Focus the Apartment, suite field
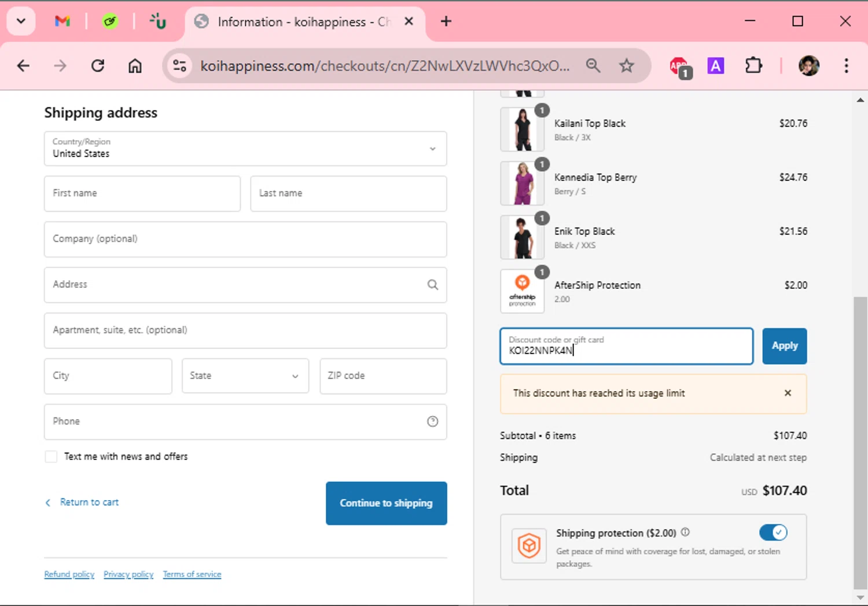The image size is (868, 606). (x=245, y=330)
